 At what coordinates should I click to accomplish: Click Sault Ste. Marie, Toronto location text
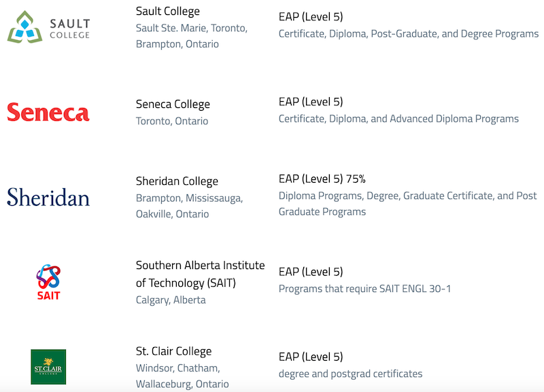tap(192, 28)
